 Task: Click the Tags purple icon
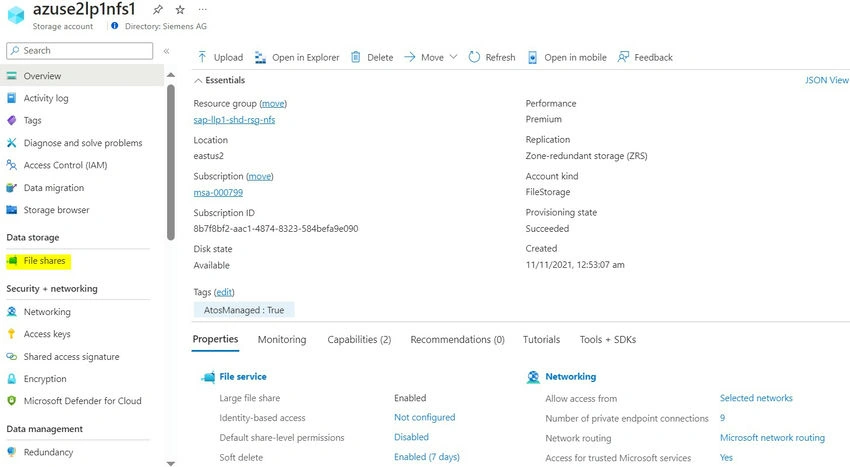coord(11,120)
